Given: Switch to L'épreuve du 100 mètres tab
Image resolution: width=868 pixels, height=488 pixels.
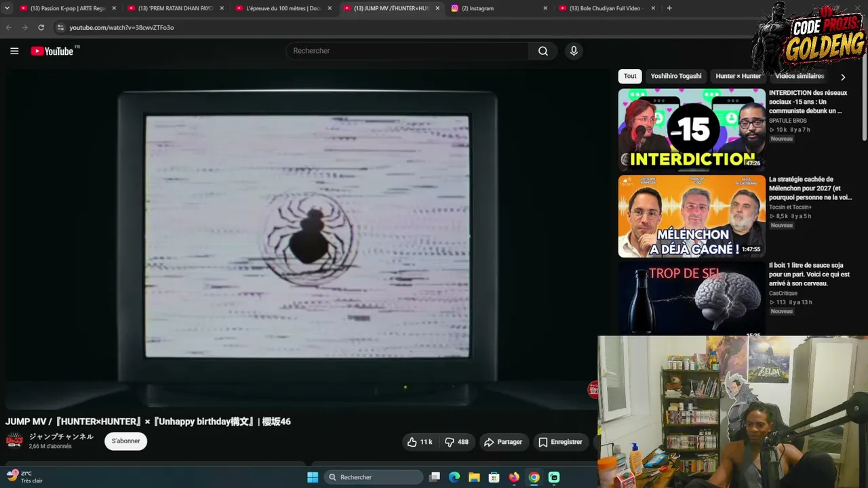Looking at the screenshot, I should [x=283, y=8].
